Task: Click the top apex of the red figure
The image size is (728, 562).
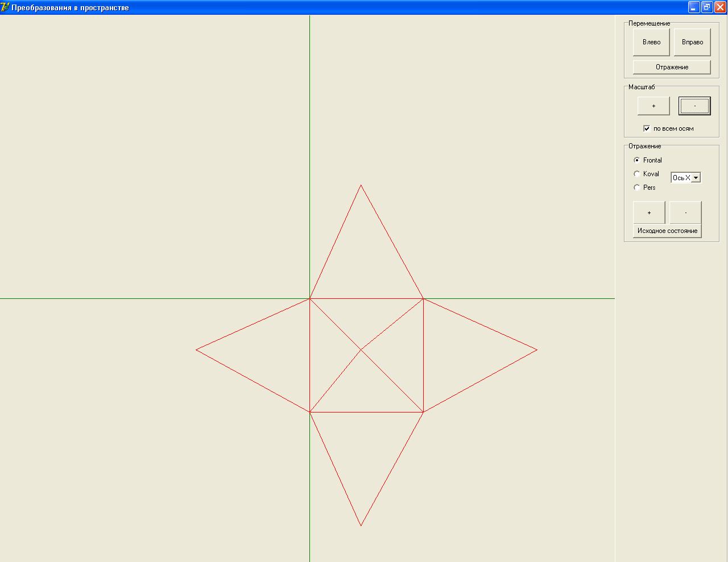Action: coord(361,185)
